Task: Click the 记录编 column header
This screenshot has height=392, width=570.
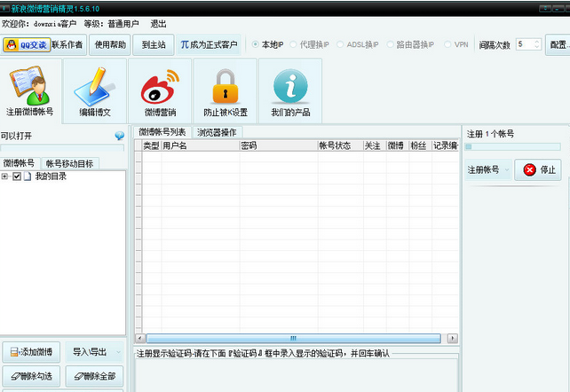Action: coord(446,145)
